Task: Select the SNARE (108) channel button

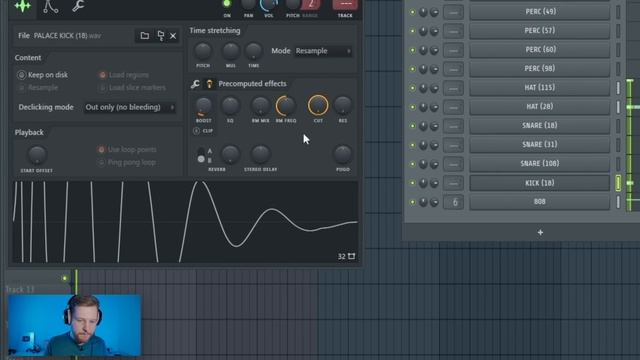Action: [x=540, y=164]
